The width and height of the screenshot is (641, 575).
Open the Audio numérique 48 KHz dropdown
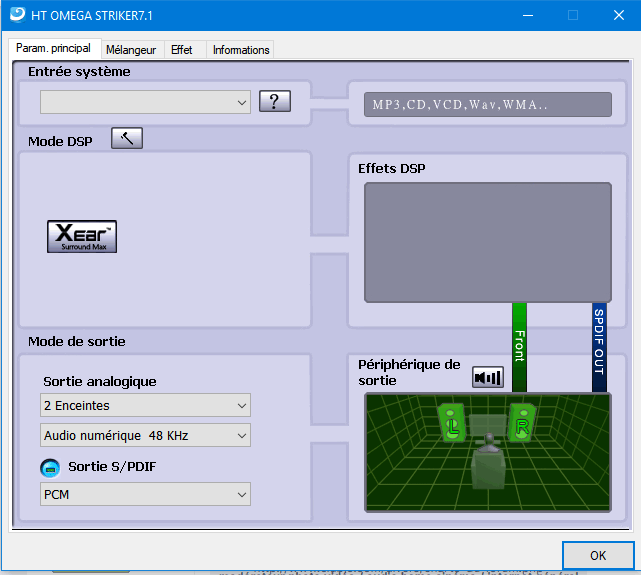coord(145,435)
